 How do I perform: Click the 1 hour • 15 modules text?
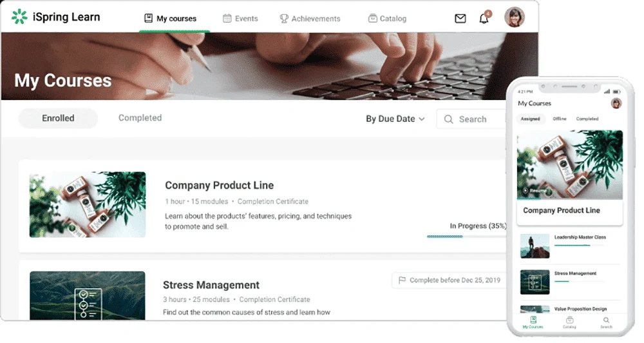point(196,202)
